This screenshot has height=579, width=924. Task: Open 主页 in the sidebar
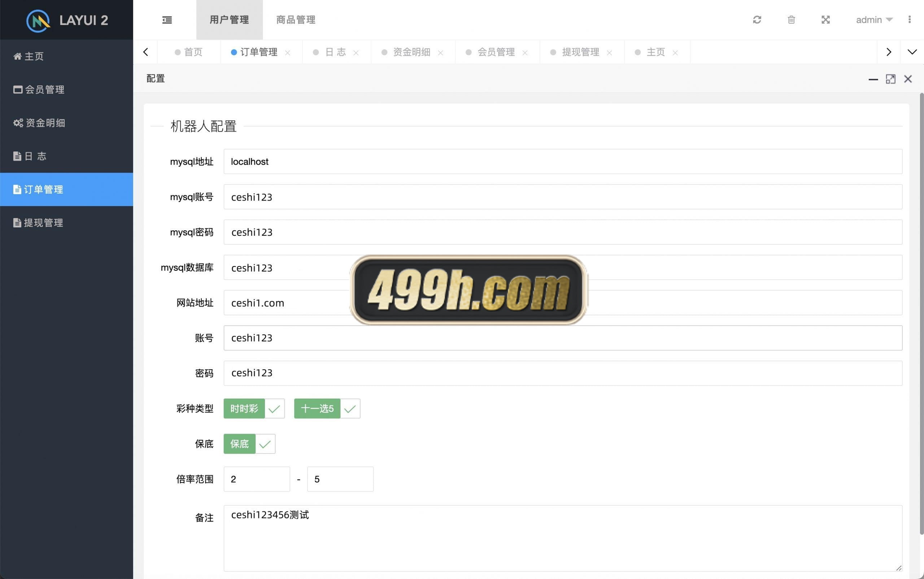tap(66, 56)
